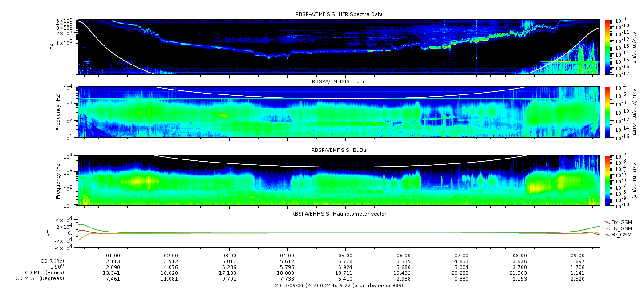Click the 09:00 time axis tick label
This screenshot has height=293, width=644.
tap(578, 255)
